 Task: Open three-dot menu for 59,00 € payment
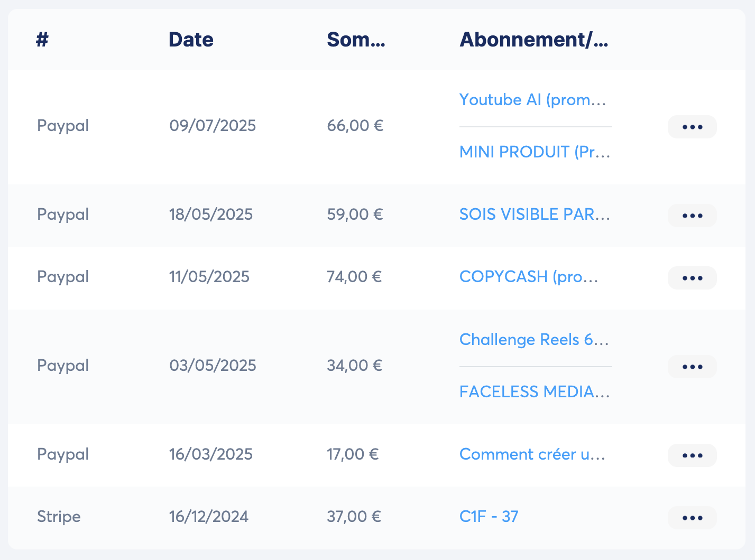(x=692, y=216)
